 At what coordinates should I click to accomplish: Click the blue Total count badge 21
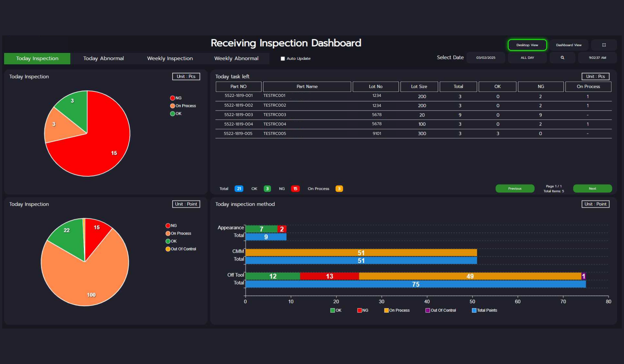coord(239,188)
